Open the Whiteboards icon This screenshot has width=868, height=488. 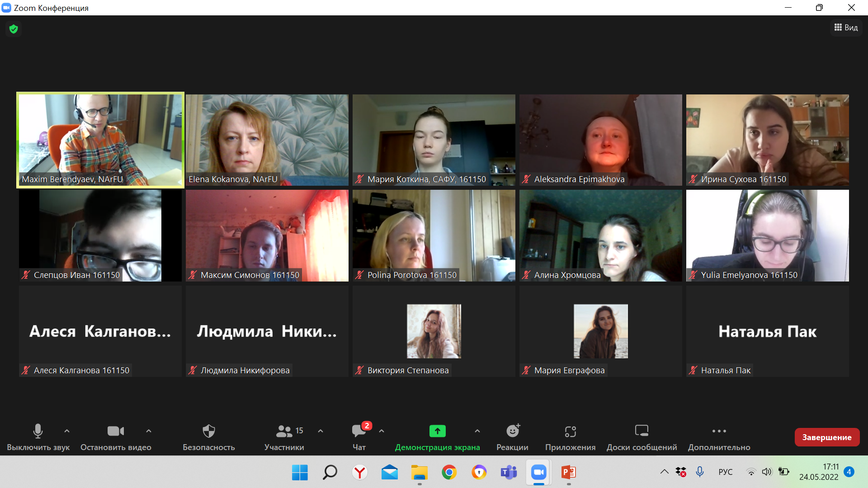642,432
